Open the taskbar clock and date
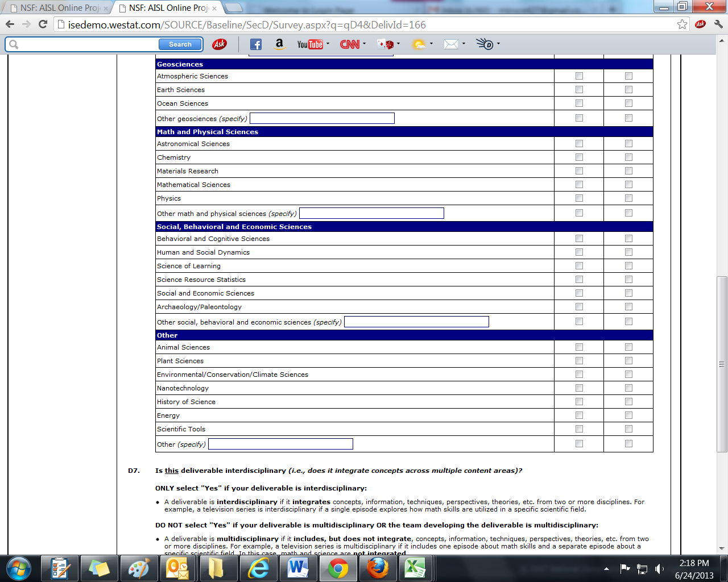Viewport: 728px width, 582px height. pos(694,569)
